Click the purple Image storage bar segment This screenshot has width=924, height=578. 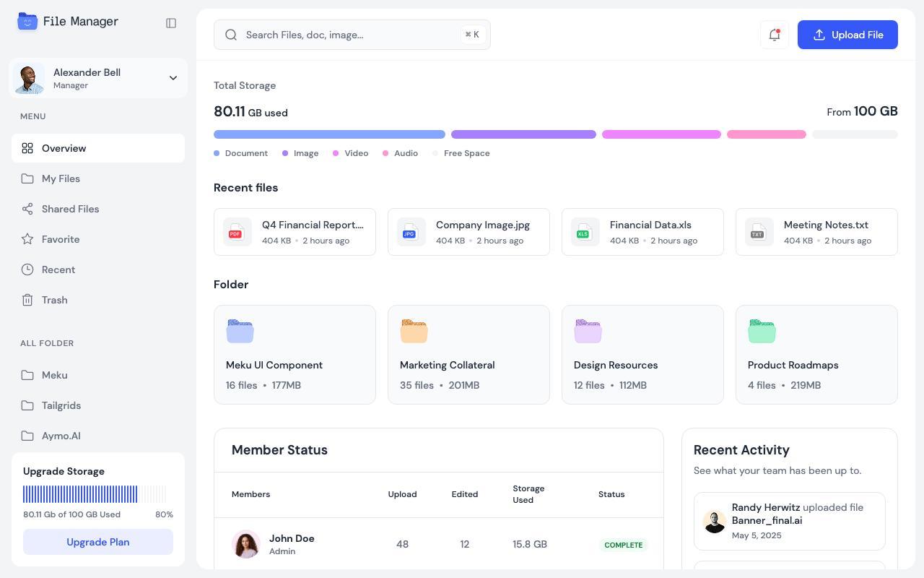point(523,134)
